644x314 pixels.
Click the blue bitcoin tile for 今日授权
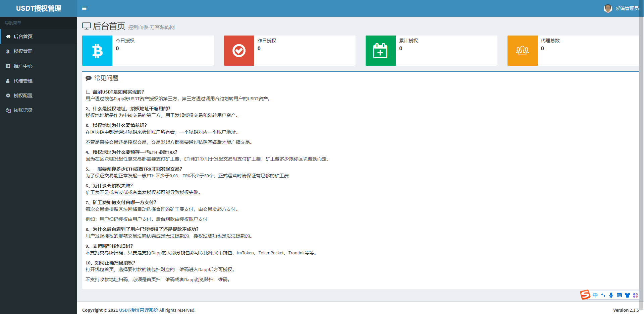click(97, 51)
